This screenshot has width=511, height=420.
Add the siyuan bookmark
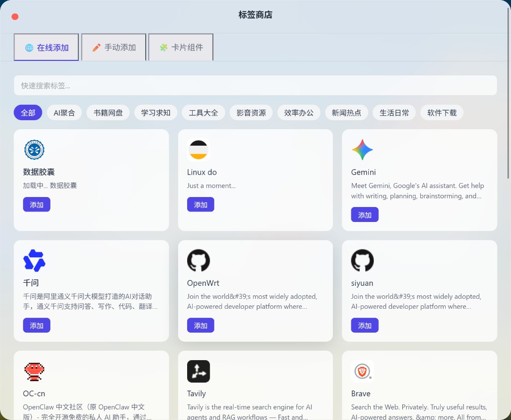[x=365, y=326]
